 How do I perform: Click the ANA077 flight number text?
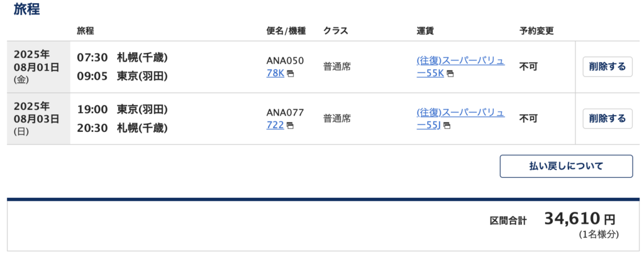tap(285, 112)
